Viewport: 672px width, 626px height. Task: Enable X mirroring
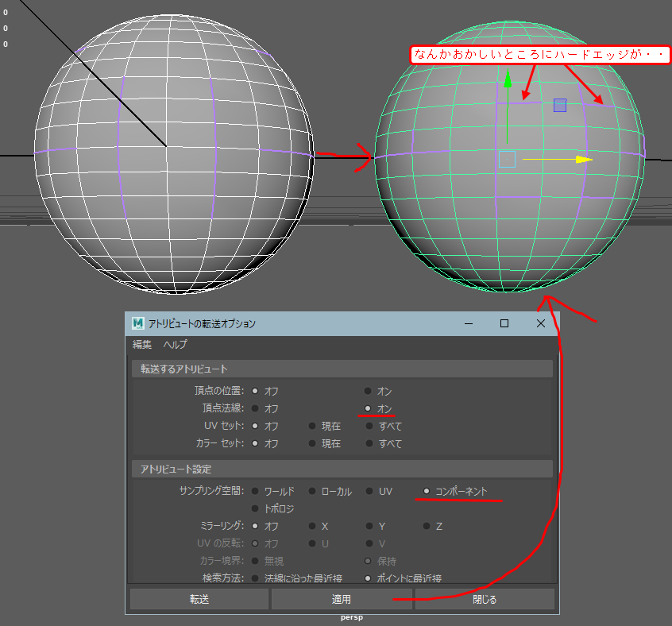coord(312,526)
